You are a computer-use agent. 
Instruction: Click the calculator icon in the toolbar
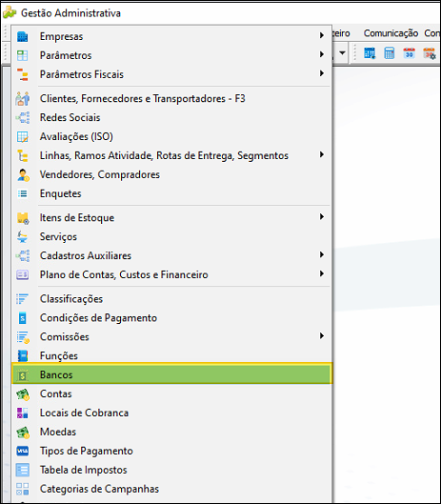[x=390, y=53]
